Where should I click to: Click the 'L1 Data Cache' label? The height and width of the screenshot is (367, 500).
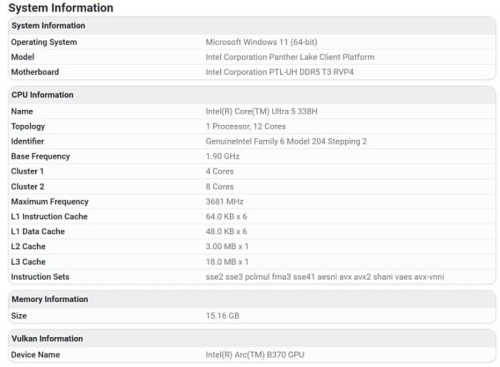pyautogui.click(x=38, y=231)
